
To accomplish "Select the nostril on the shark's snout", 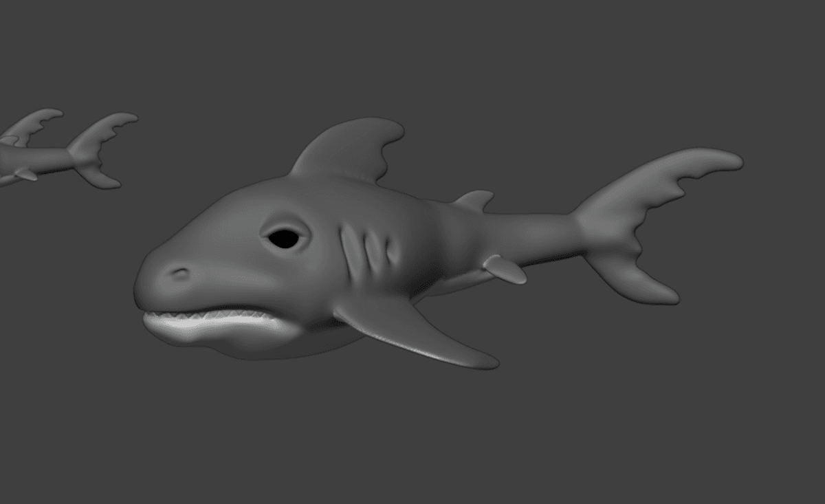I will [x=180, y=273].
